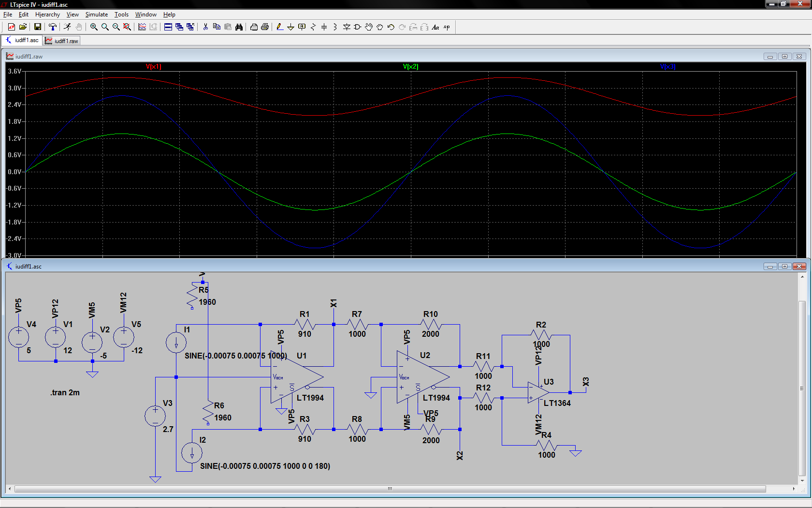Save the schematic with the floppy icon
Image resolution: width=812 pixels, height=508 pixels.
[x=37, y=27]
